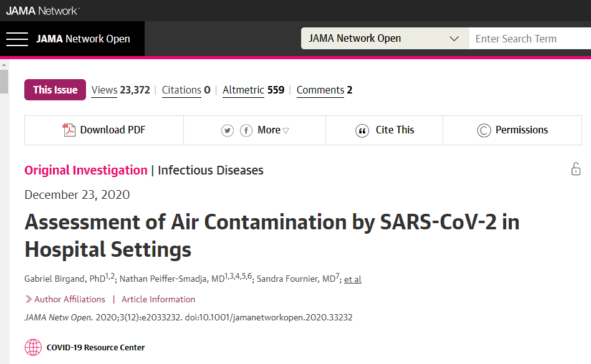Click the open access lock icon

click(x=575, y=169)
